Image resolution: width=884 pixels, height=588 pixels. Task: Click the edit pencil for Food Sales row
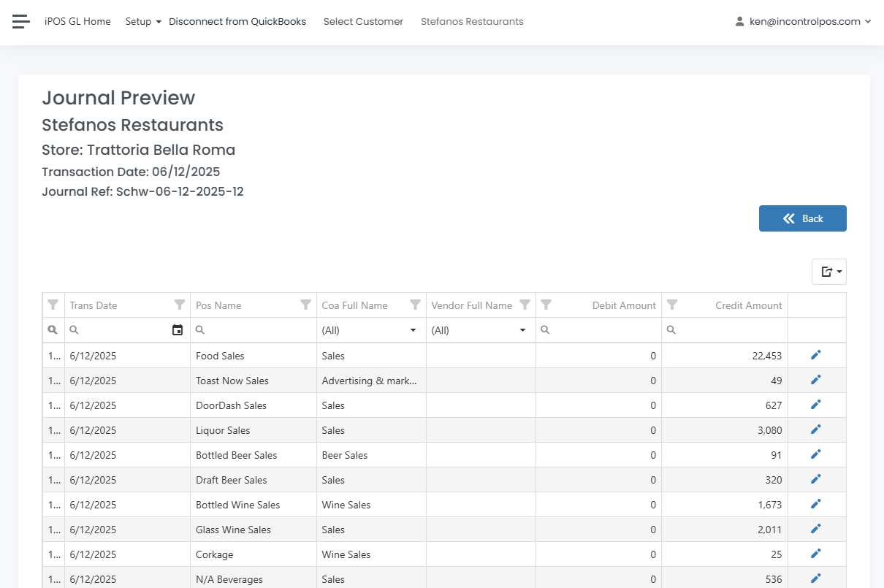click(x=816, y=356)
